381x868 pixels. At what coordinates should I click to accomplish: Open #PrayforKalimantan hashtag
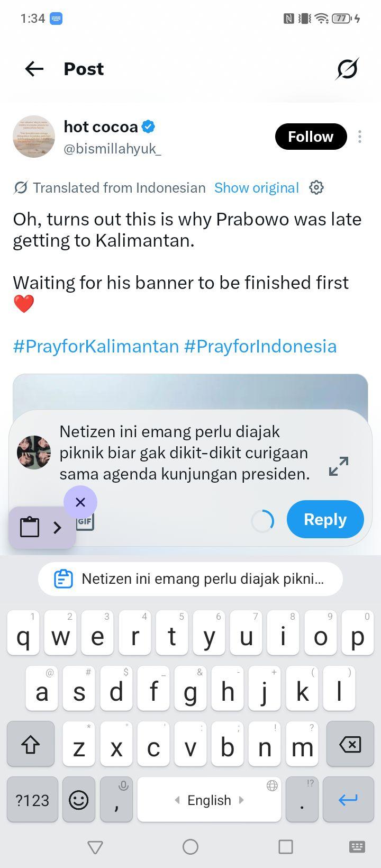96,346
